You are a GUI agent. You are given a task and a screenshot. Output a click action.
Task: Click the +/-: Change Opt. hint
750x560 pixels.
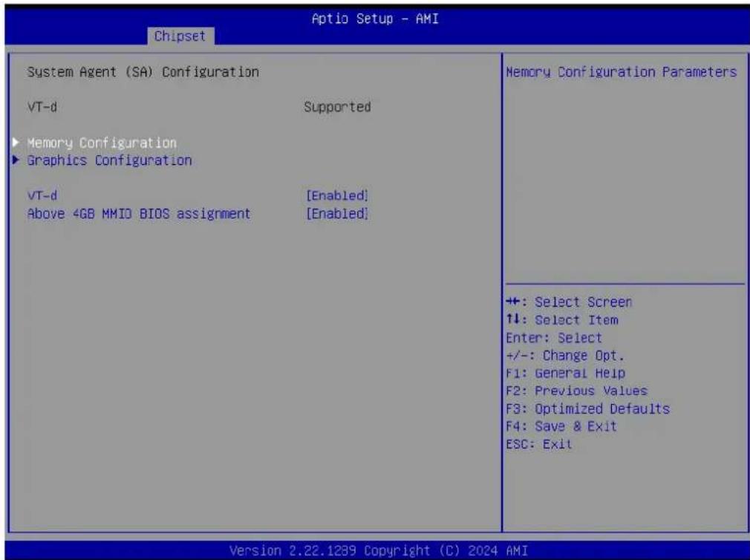(565, 356)
